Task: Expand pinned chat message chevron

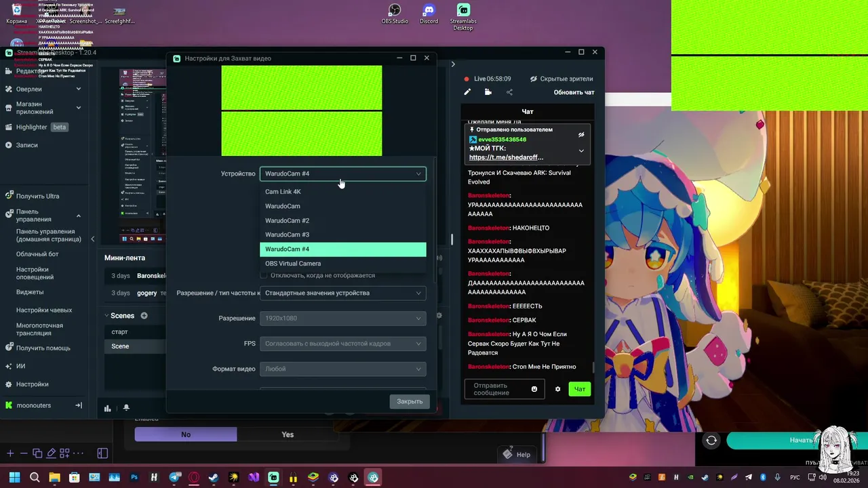Action: [581, 150]
